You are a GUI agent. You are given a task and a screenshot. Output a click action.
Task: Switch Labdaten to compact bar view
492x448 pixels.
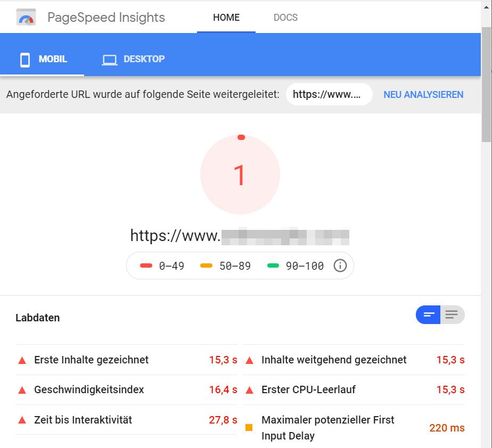coord(428,314)
